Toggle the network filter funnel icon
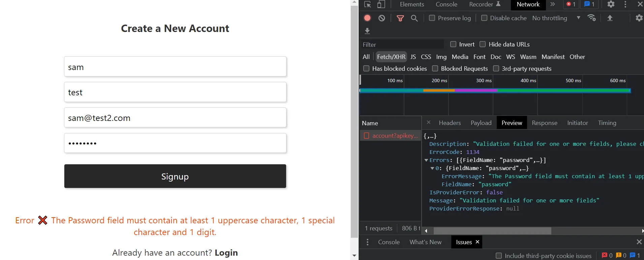This screenshot has width=644, height=260. click(400, 18)
